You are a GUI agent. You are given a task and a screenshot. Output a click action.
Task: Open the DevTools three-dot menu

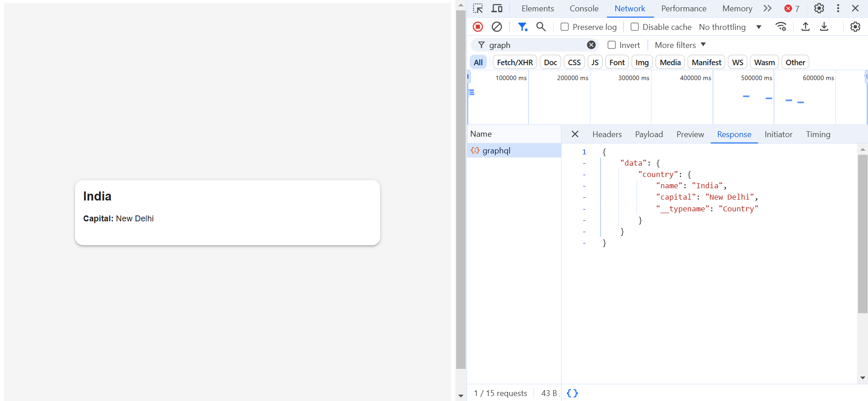pyautogui.click(x=838, y=9)
